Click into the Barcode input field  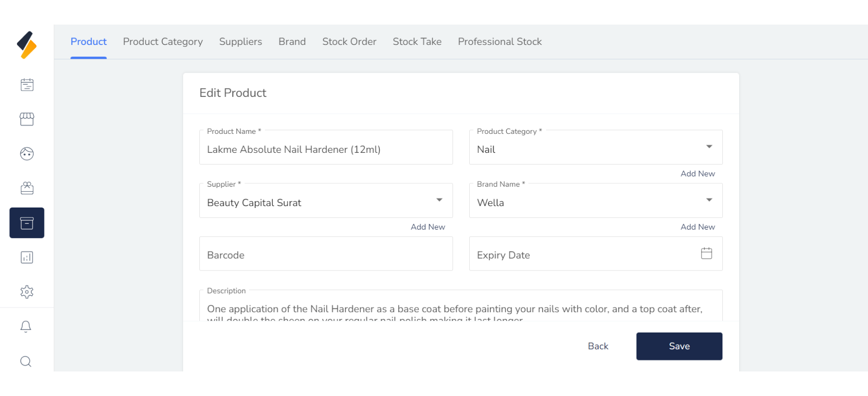pyautogui.click(x=325, y=254)
